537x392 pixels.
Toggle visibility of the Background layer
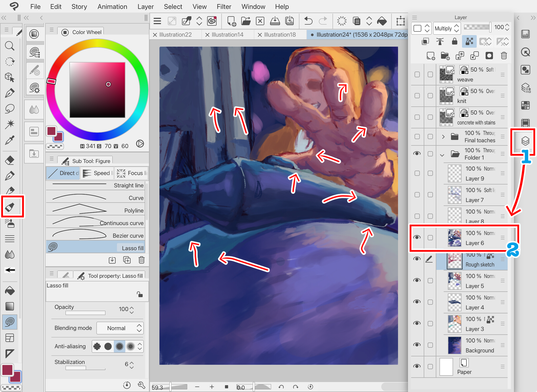click(x=417, y=345)
